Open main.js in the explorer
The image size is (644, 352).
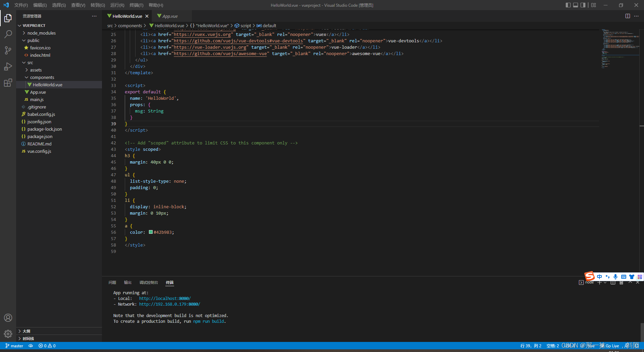(37, 99)
